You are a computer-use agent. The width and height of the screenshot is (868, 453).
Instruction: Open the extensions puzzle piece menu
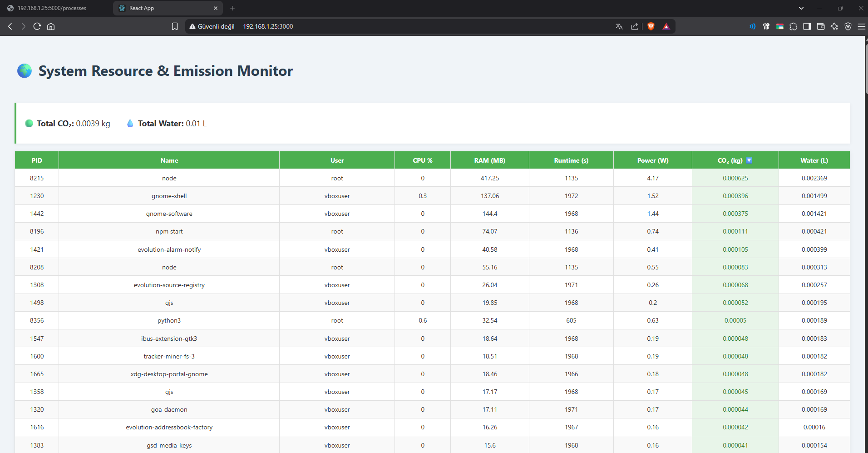[794, 26]
